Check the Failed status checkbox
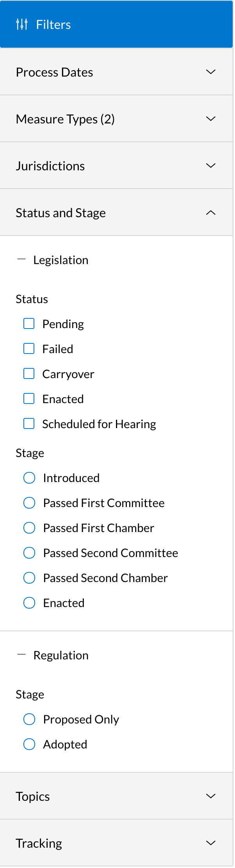The image size is (235, 868). 29,348
